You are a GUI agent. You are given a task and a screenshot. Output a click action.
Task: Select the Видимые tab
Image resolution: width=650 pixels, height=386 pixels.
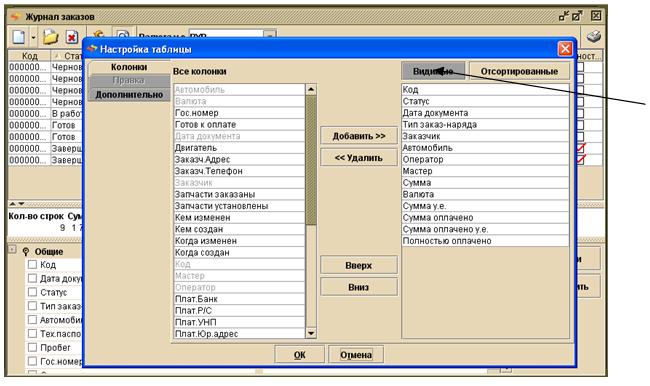click(433, 71)
